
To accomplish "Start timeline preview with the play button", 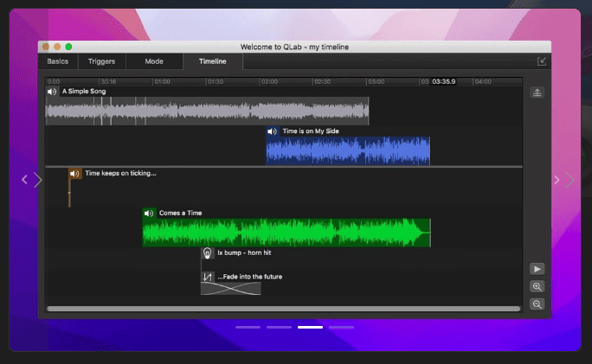I will 537,269.
